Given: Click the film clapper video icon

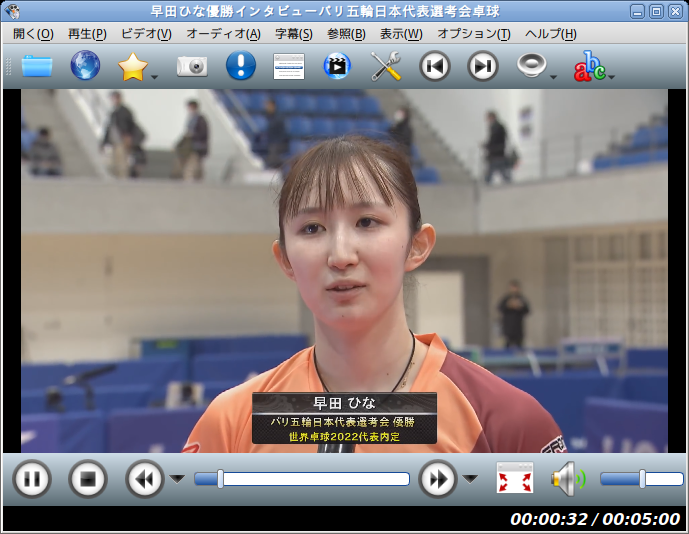Looking at the screenshot, I should click(337, 66).
